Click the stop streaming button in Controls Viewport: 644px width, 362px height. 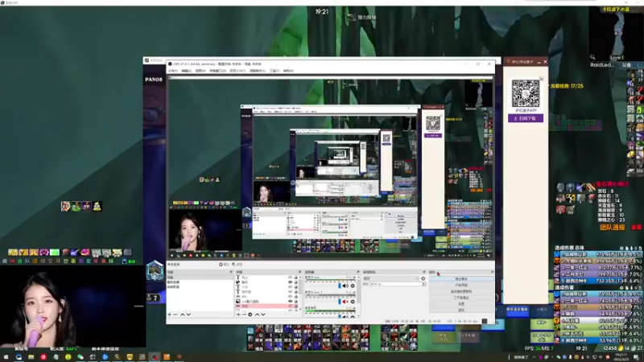[461, 278]
